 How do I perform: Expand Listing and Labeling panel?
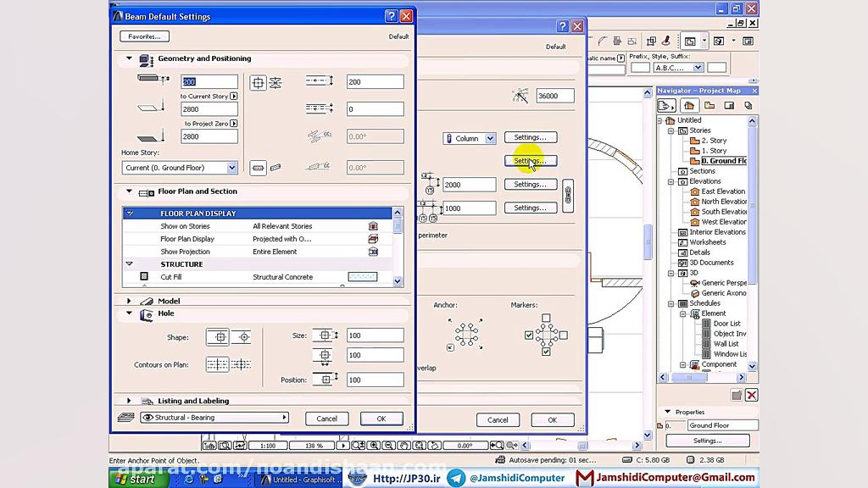[129, 401]
